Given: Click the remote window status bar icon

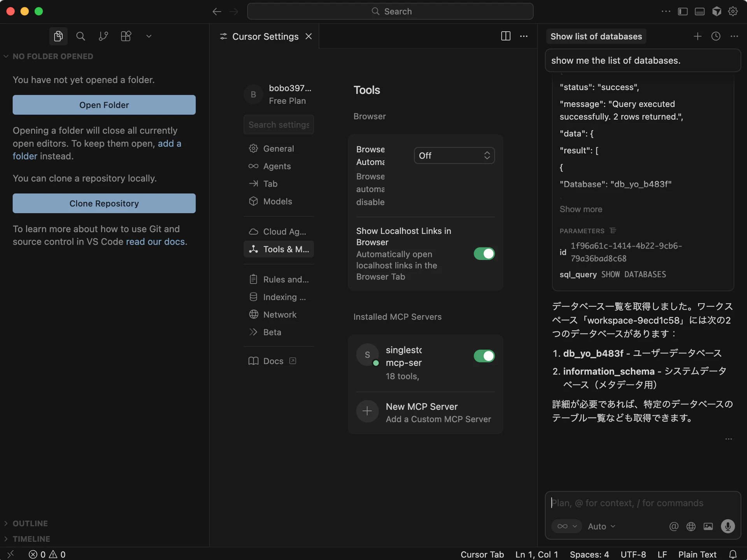Looking at the screenshot, I should click(11, 554).
